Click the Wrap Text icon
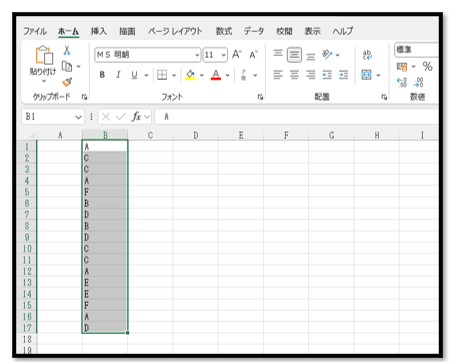 point(367,55)
